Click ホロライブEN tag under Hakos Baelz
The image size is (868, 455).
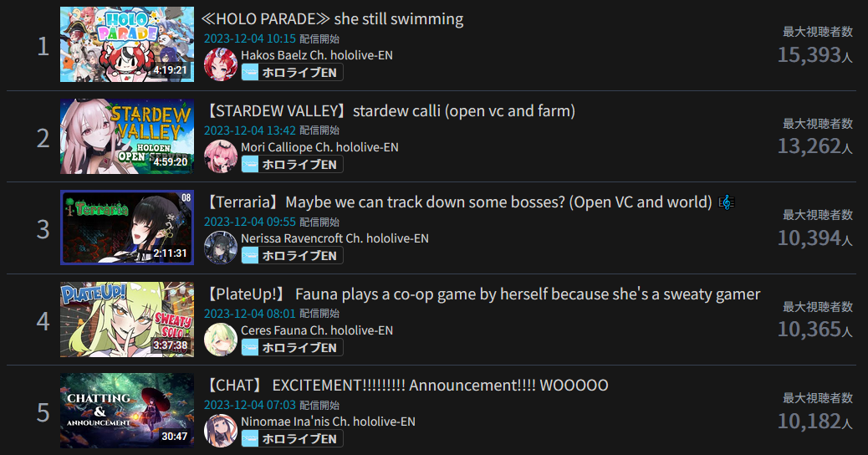pos(293,73)
